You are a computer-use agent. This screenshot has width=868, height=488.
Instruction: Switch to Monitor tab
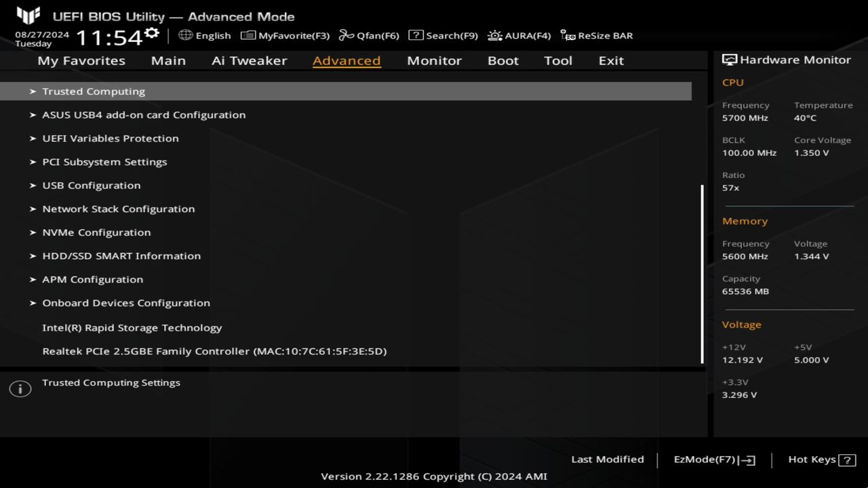tap(434, 60)
